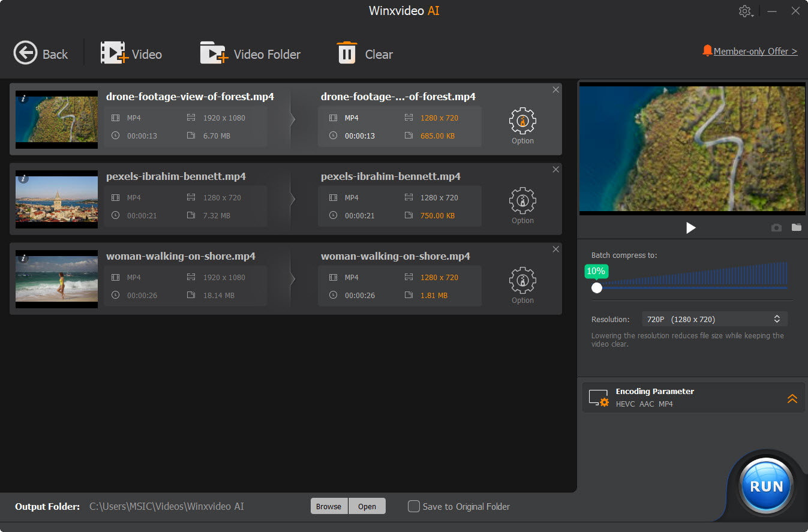
Task: Play the preview video
Action: pyautogui.click(x=690, y=228)
